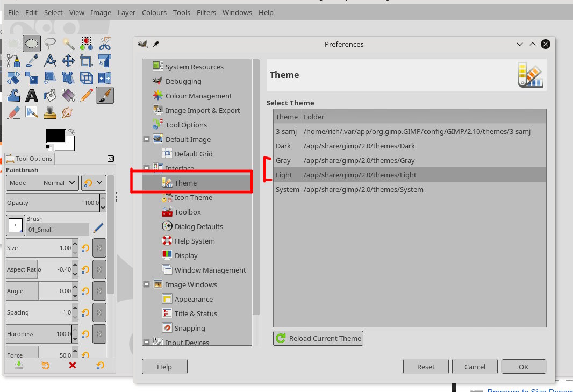This screenshot has width=573, height=392.
Task: Swap foreground and background colours
Action: 71,131
